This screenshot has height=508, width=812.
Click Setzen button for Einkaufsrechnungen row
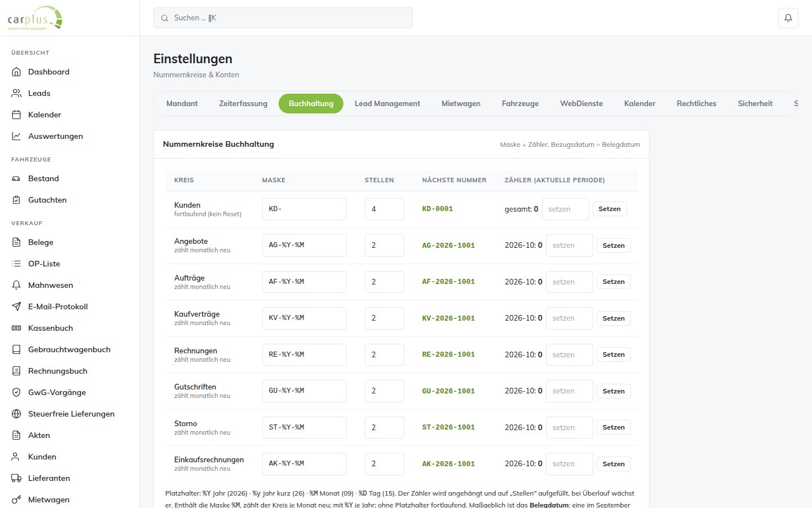(614, 464)
